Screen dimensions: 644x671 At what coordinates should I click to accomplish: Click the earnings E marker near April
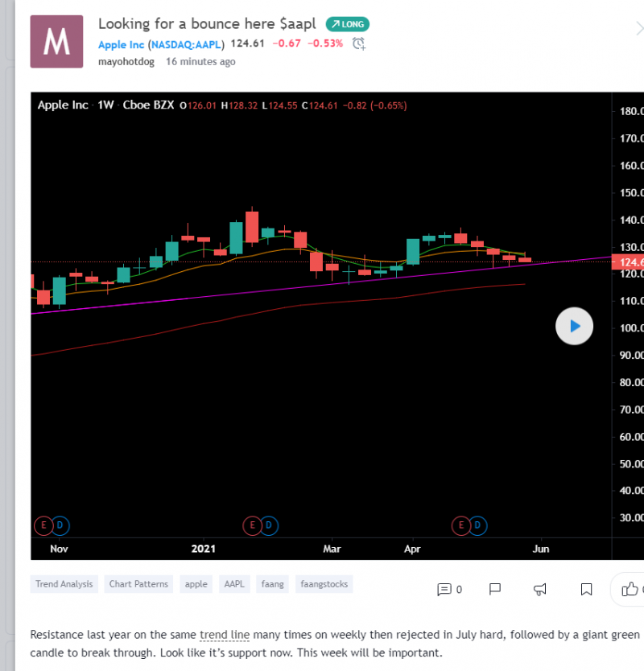462,525
